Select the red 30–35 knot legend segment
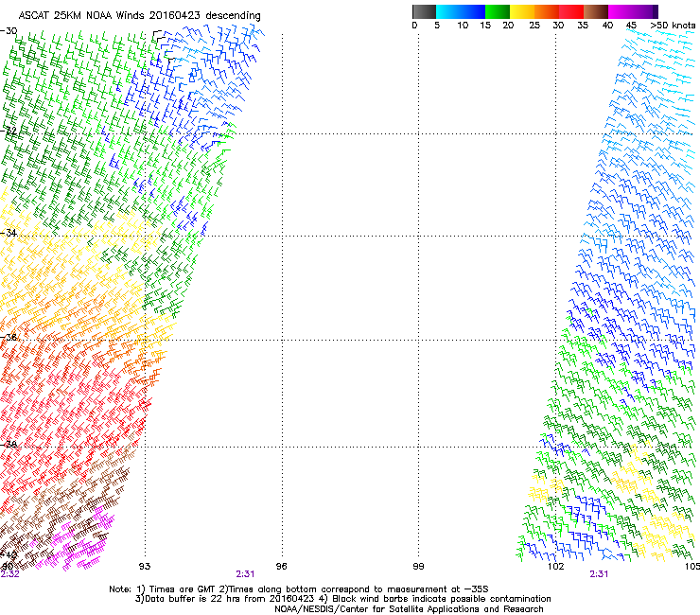 [571, 11]
